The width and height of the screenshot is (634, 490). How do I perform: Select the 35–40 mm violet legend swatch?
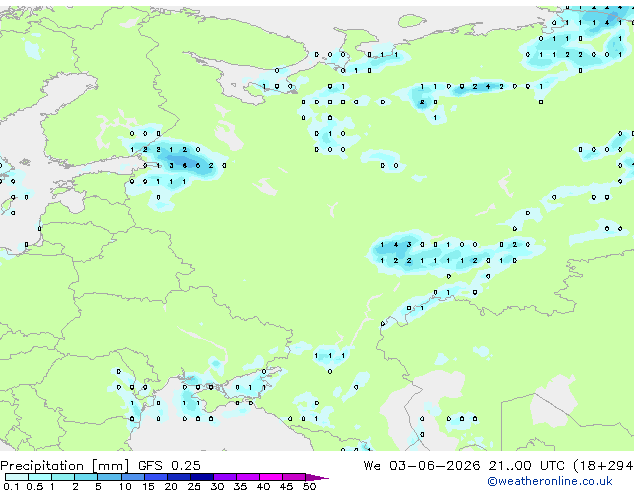click(247, 477)
